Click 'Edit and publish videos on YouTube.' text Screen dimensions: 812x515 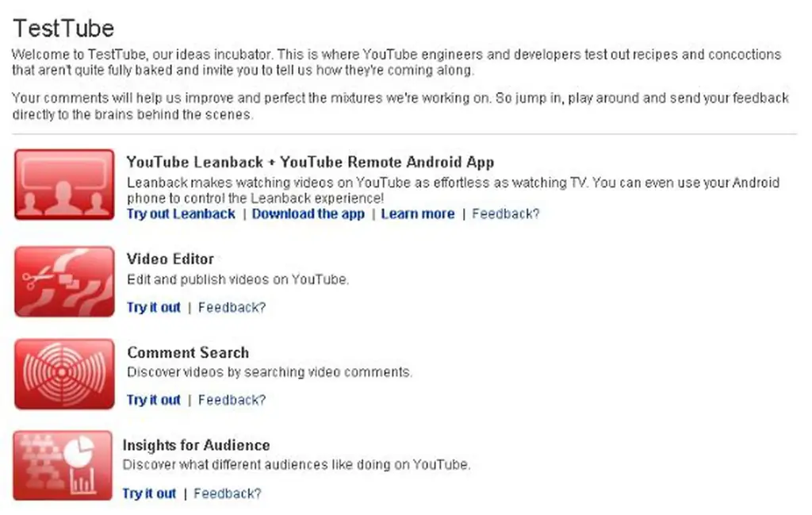[238, 279]
